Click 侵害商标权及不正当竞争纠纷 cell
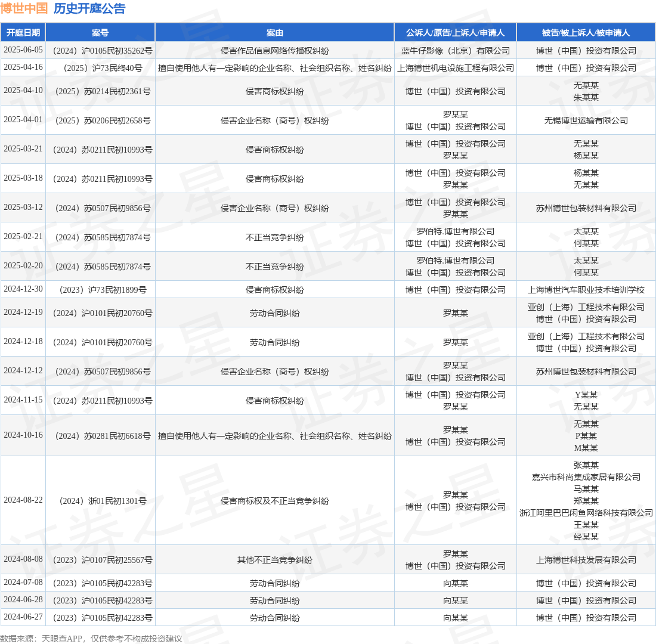This screenshot has height=644, width=656. coord(274,501)
